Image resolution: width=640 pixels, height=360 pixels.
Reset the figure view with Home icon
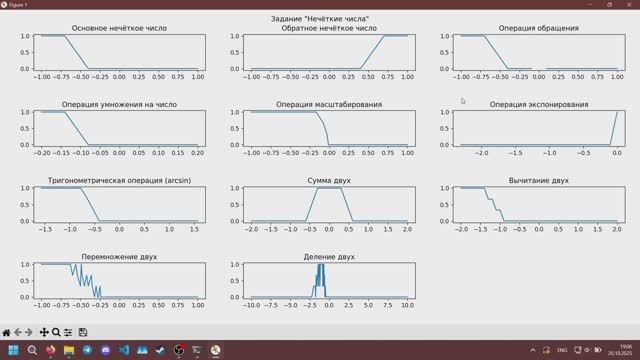click(x=6, y=332)
